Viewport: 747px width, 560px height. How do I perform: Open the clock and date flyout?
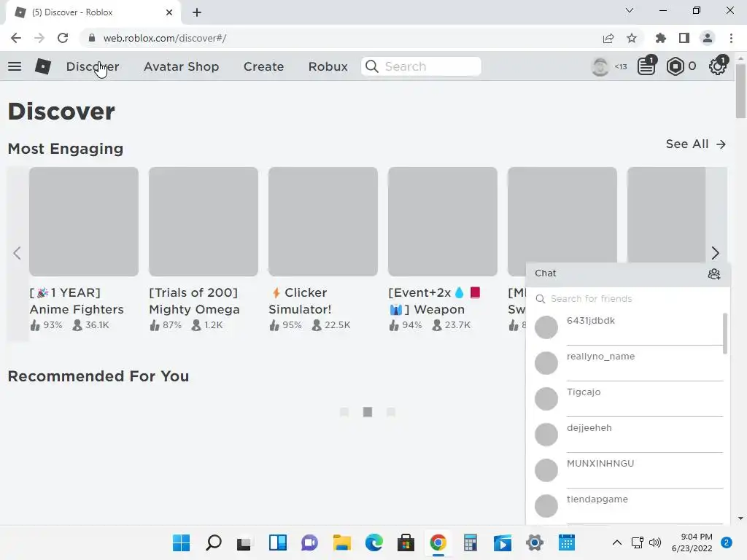pos(692,542)
